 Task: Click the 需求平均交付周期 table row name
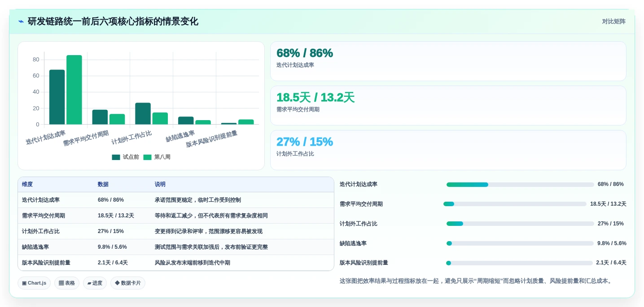pos(44,216)
